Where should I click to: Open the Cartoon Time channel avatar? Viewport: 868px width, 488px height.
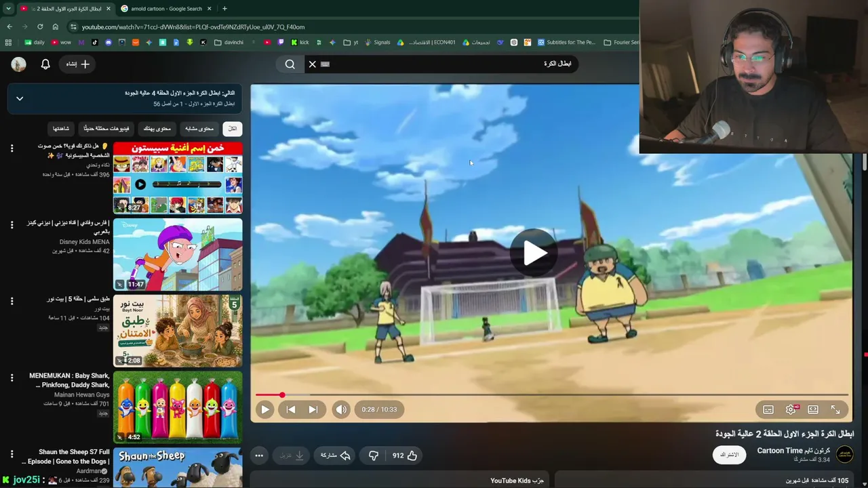pyautogui.click(x=844, y=454)
